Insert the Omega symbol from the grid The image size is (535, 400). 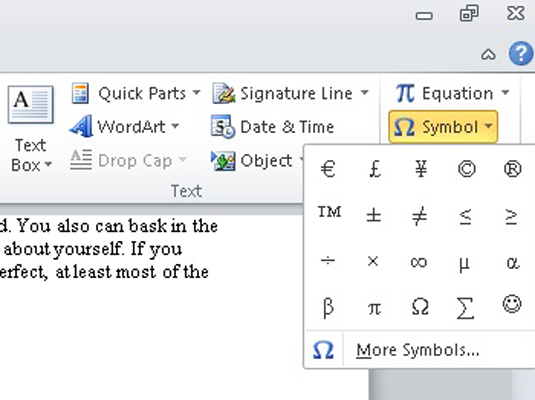pos(420,306)
